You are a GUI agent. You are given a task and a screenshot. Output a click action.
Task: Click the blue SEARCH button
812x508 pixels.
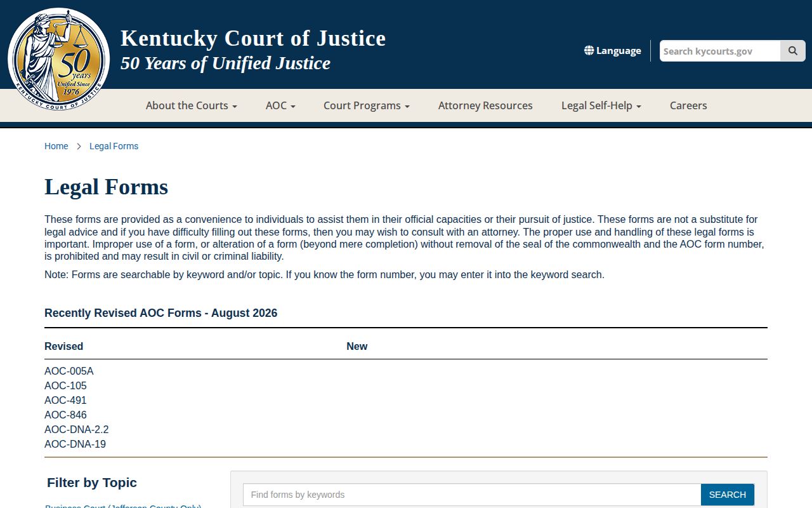[x=728, y=495]
